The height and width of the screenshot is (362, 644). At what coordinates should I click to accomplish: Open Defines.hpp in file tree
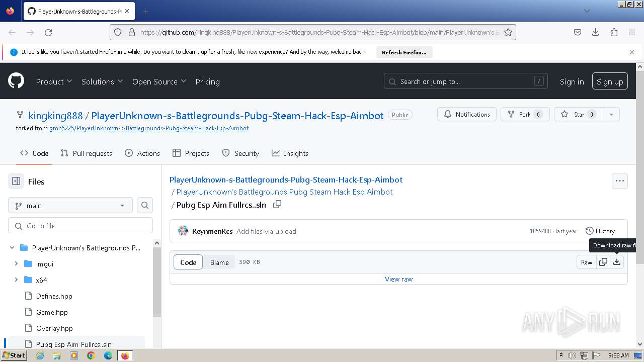click(x=54, y=296)
